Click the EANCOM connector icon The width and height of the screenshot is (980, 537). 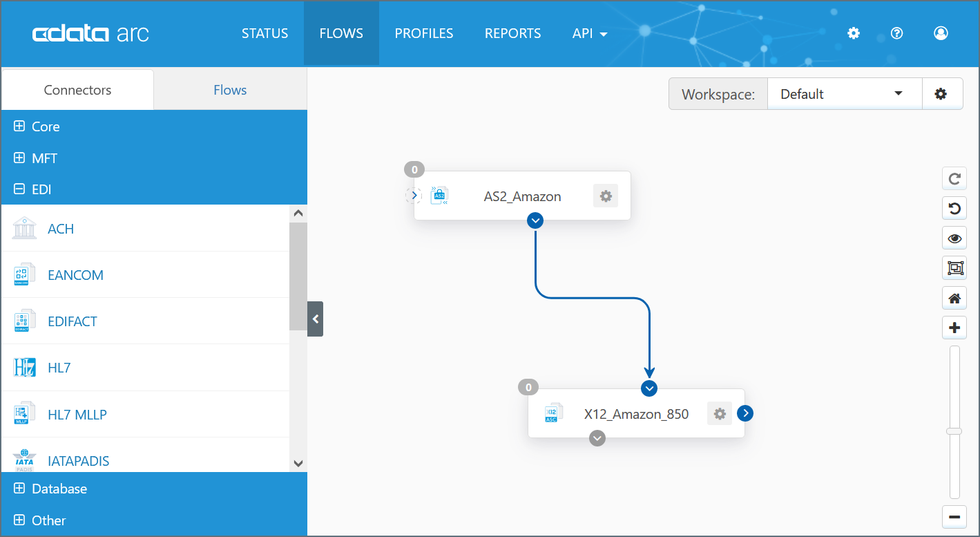(24, 274)
